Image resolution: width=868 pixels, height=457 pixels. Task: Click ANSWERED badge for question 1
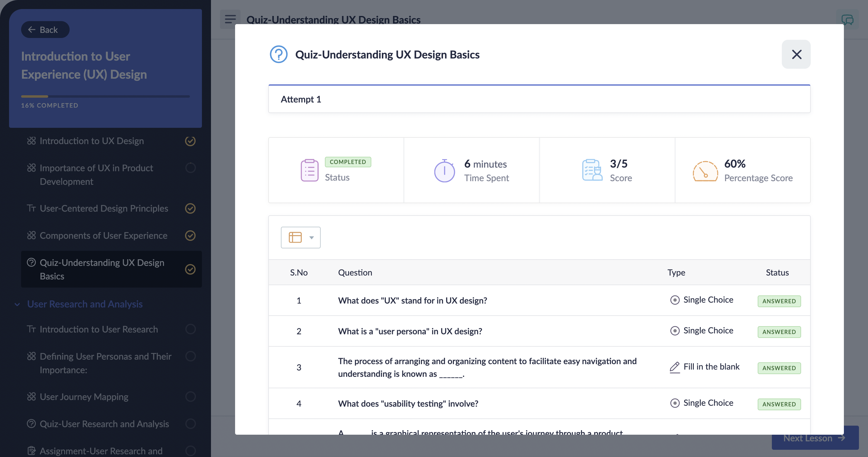[x=779, y=301]
